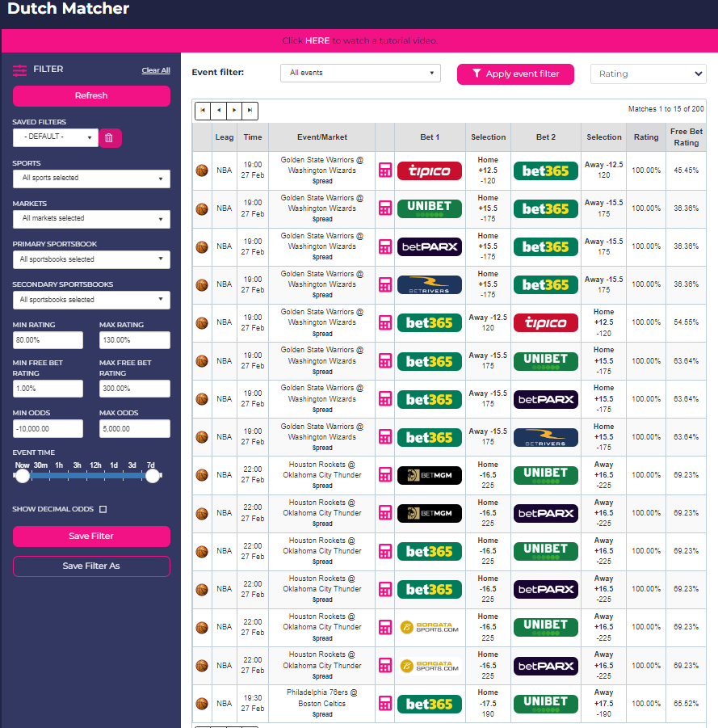Open the All events filter dropdown
This screenshot has height=728, width=718.
click(360, 74)
